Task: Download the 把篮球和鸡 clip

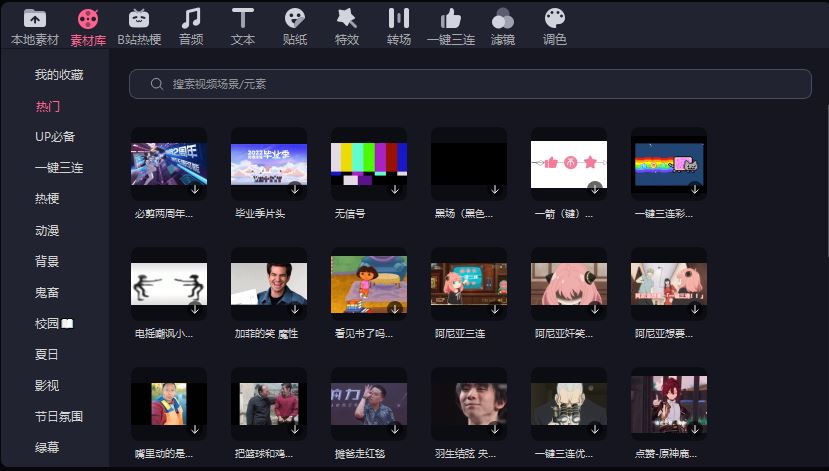Action: click(x=294, y=429)
